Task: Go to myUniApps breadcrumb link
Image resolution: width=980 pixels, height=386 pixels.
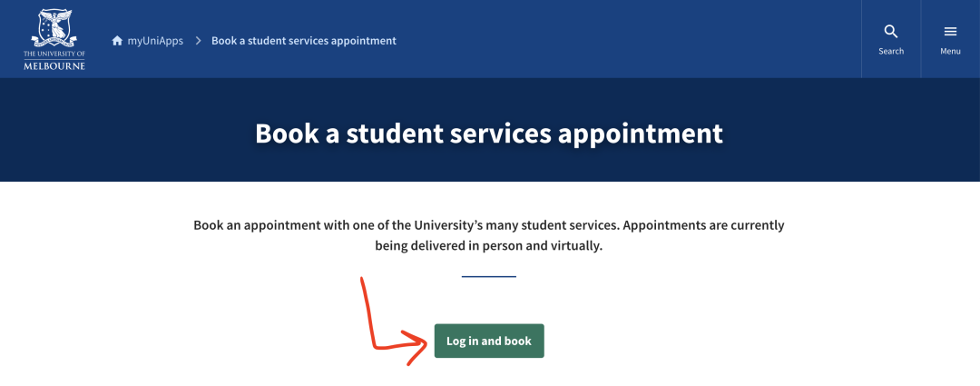Action: (x=155, y=41)
